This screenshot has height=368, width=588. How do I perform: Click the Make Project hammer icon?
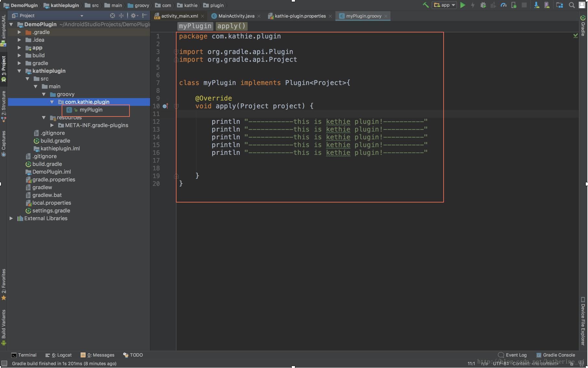[x=425, y=5]
